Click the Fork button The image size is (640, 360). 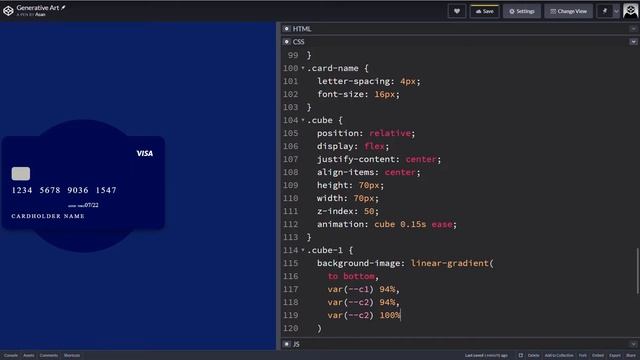pos(582,356)
